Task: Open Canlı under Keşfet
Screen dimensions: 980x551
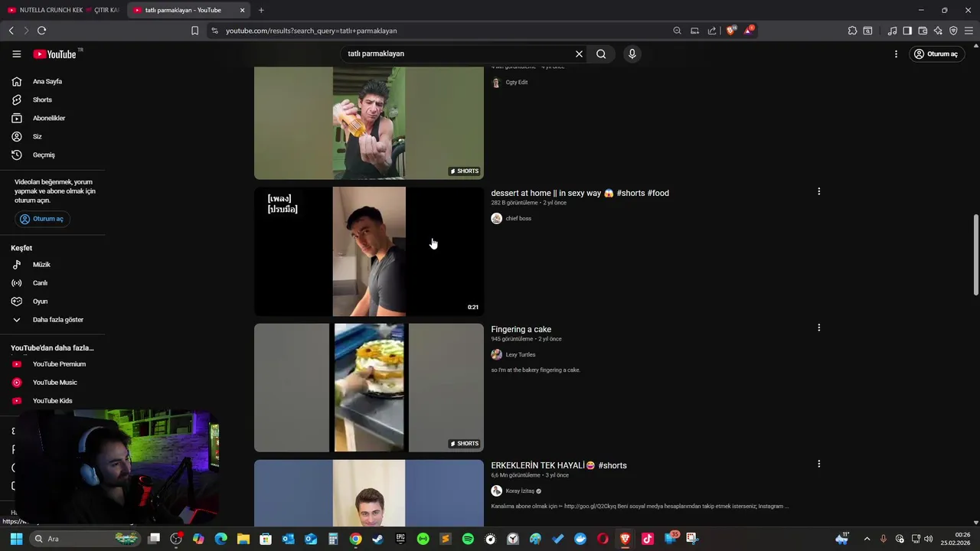Action: pyautogui.click(x=40, y=283)
